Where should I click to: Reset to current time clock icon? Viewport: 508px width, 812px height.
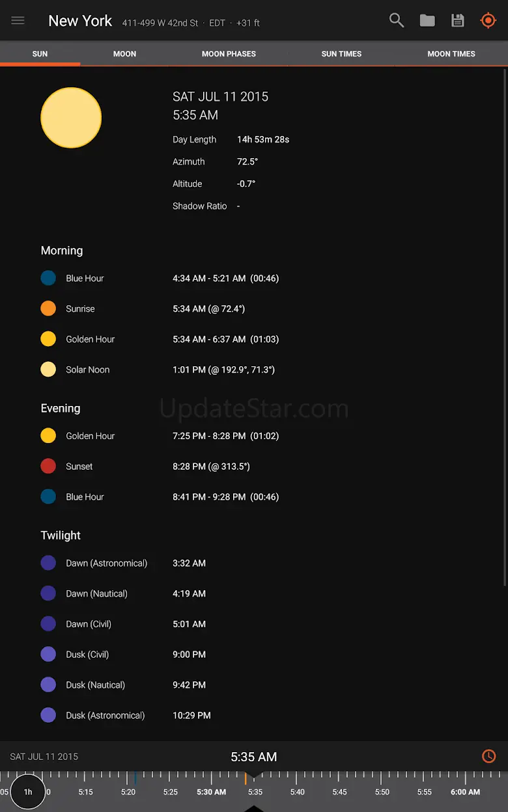click(488, 756)
